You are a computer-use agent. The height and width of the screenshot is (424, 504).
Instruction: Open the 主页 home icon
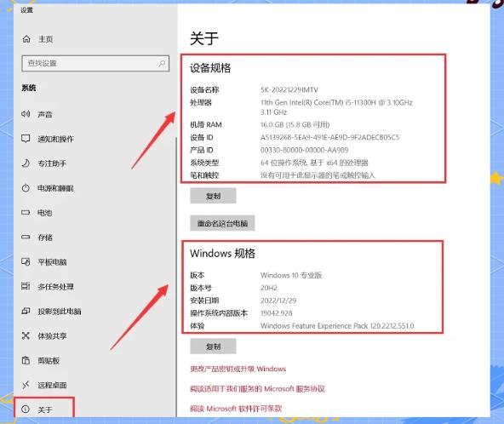(x=26, y=39)
